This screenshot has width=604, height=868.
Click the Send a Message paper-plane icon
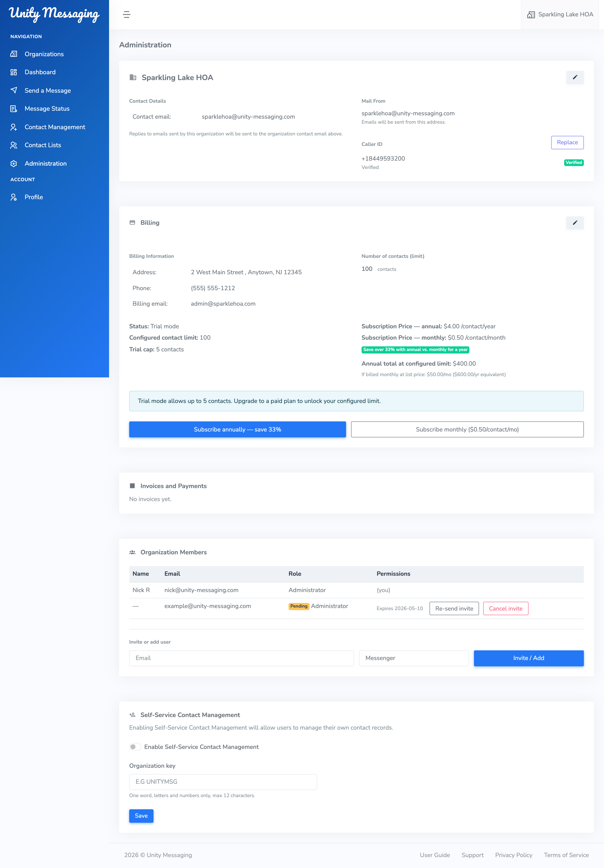(14, 90)
